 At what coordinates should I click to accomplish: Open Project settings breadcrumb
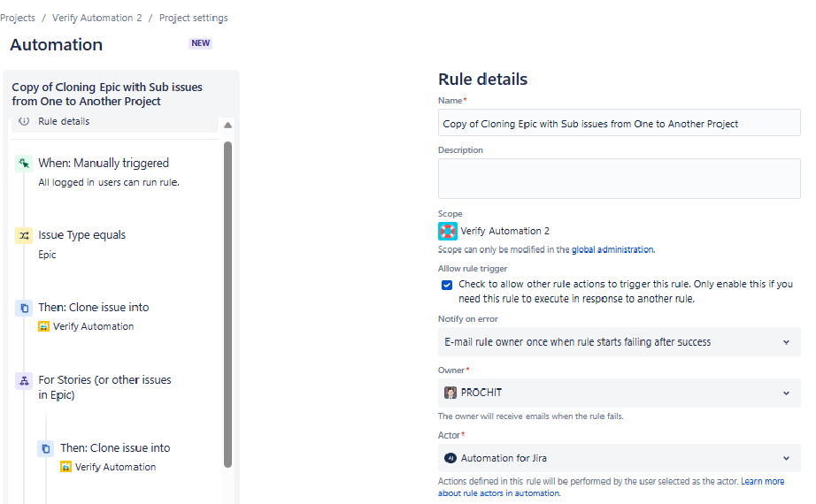coord(194,18)
